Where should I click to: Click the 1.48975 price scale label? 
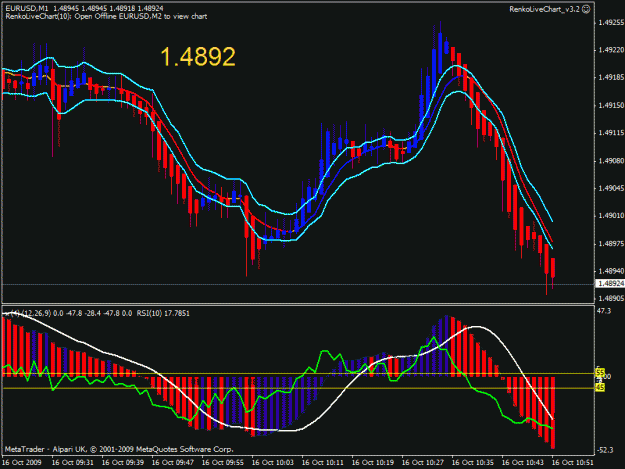(x=611, y=243)
